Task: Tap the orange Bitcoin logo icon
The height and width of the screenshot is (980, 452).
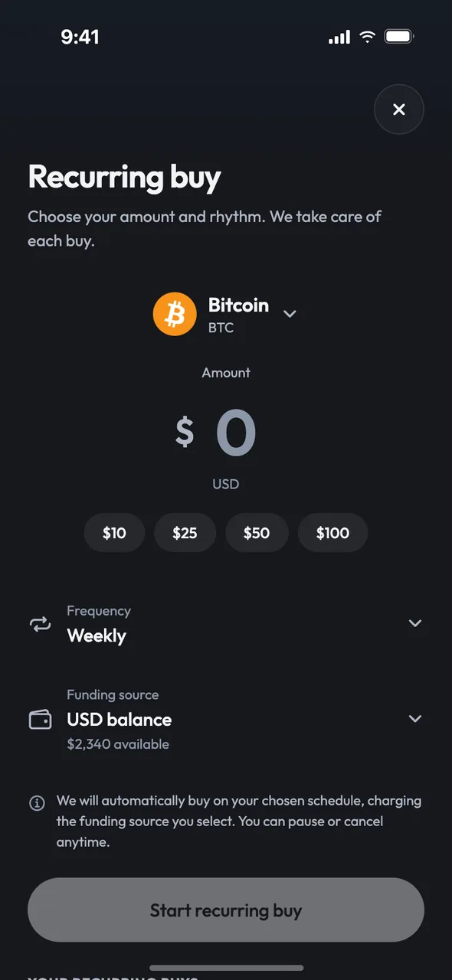Action: point(175,314)
